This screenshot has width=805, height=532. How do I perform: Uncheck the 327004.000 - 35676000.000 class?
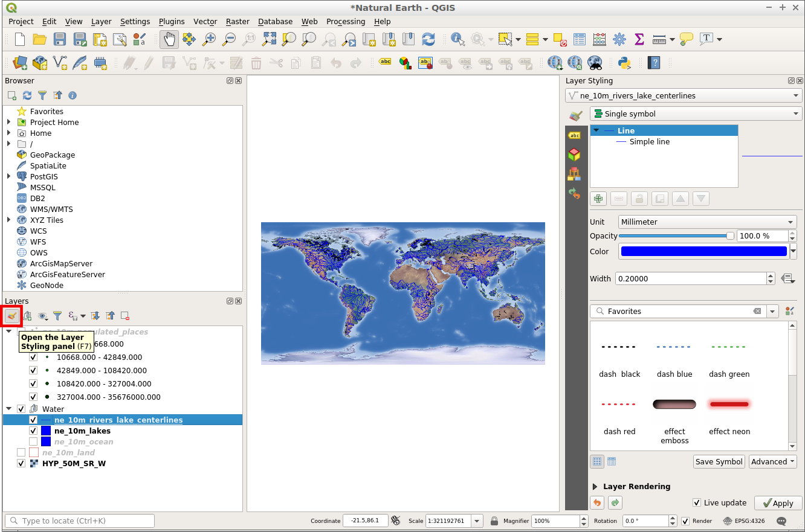33,397
